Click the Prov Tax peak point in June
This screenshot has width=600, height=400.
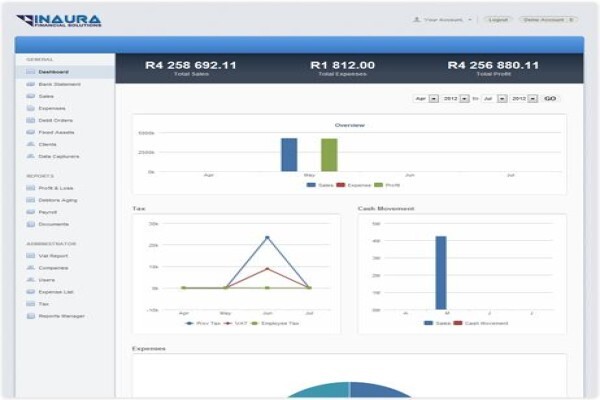(x=267, y=238)
